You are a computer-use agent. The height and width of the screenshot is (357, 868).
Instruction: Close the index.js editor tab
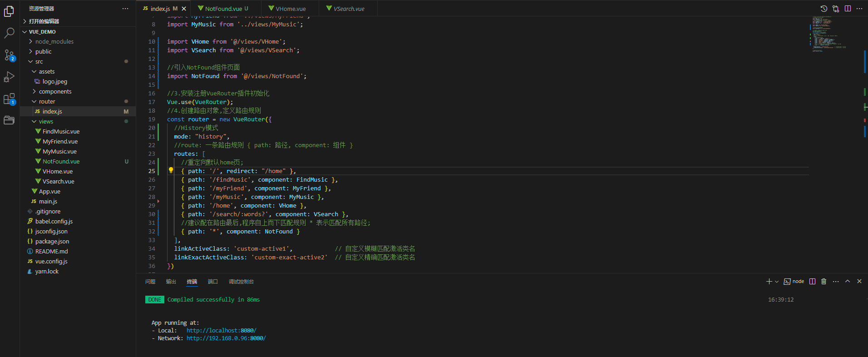[184, 9]
